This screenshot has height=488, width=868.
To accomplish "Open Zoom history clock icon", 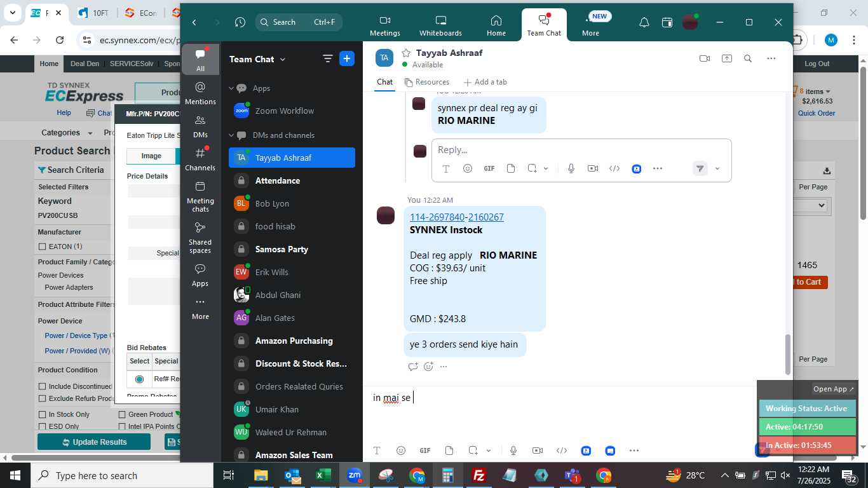I will click(x=240, y=22).
